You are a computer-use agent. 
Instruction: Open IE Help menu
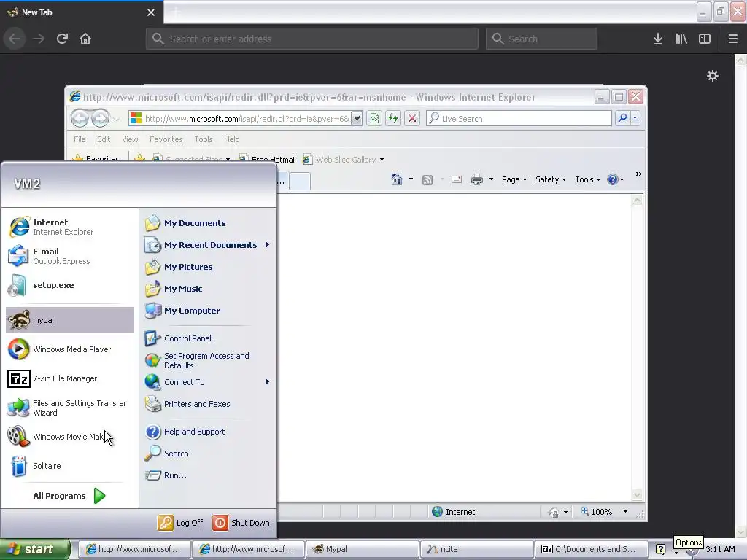[231, 139]
